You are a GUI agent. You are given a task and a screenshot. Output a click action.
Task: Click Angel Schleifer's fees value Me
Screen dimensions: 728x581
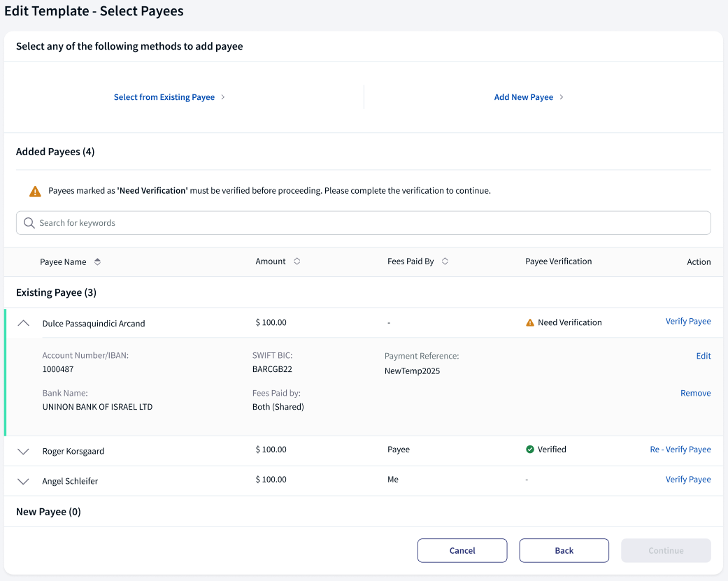(393, 480)
